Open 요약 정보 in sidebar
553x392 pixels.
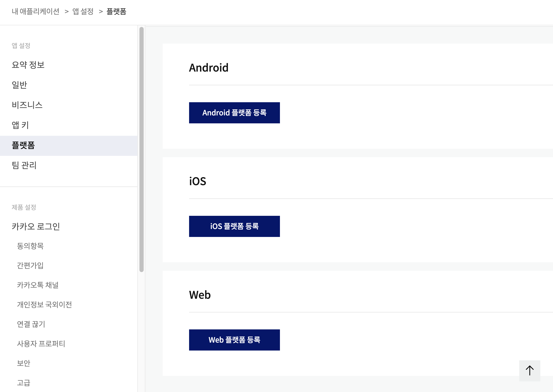point(28,65)
